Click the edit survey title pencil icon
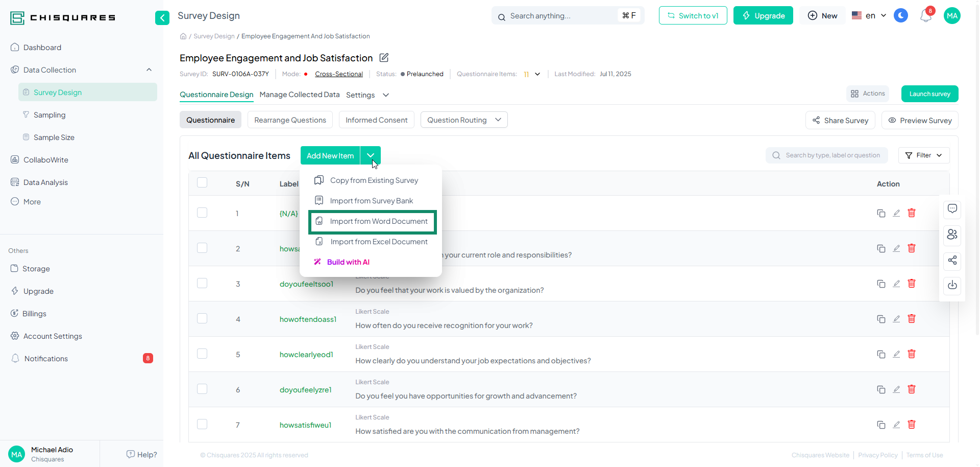The image size is (980, 467). point(384,58)
